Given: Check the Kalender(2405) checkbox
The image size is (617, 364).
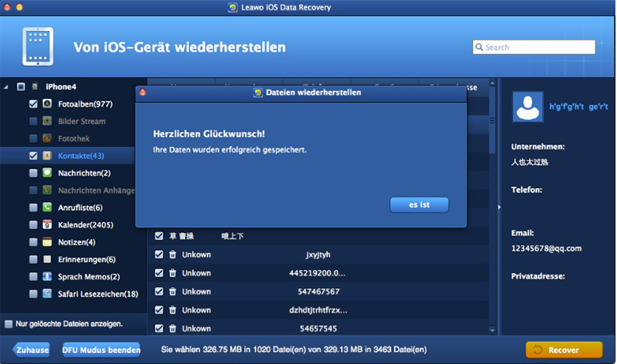Looking at the screenshot, I should click(x=33, y=225).
